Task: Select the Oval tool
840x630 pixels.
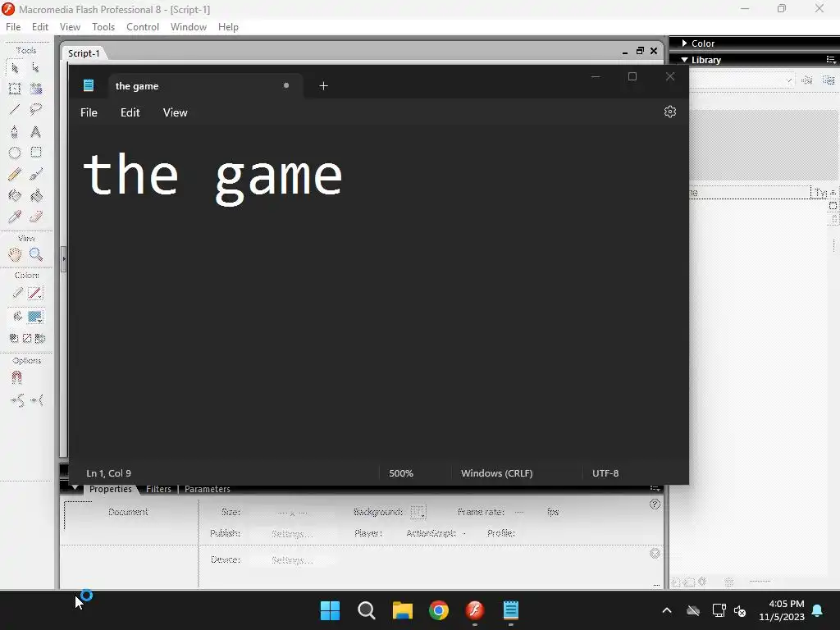Action: point(15,153)
